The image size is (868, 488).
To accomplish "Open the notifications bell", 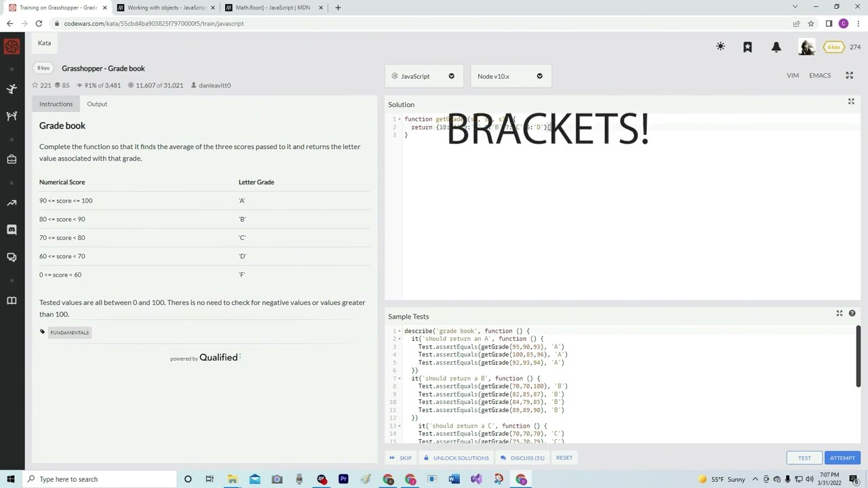I will pos(776,47).
